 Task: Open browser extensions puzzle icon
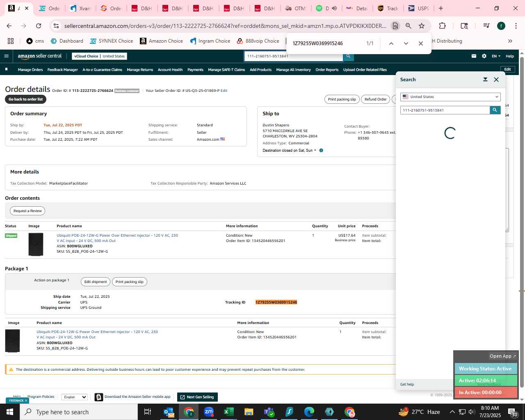coord(442,26)
